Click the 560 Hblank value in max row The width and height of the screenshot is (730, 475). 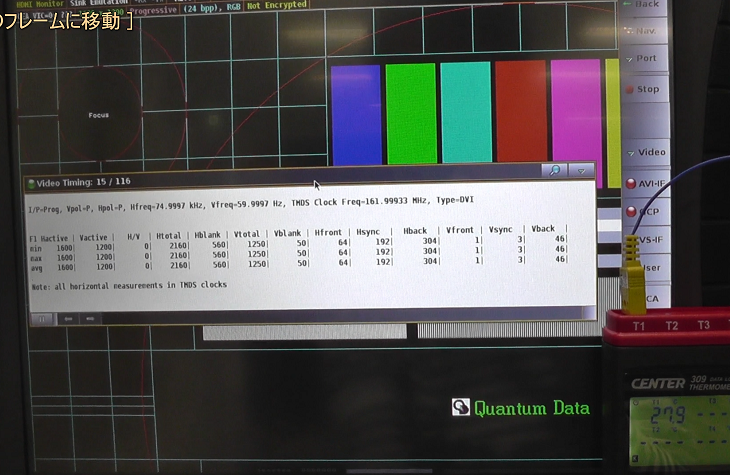tap(219, 254)
